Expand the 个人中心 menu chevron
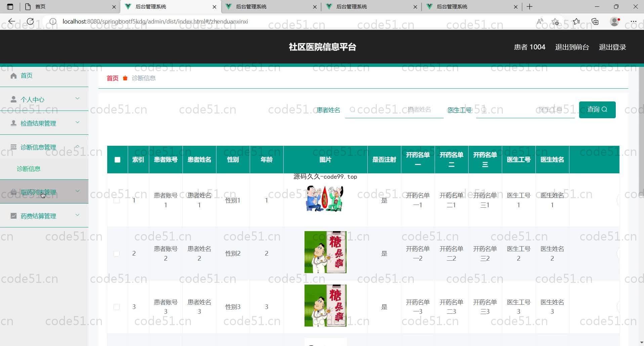 (78, 99)
